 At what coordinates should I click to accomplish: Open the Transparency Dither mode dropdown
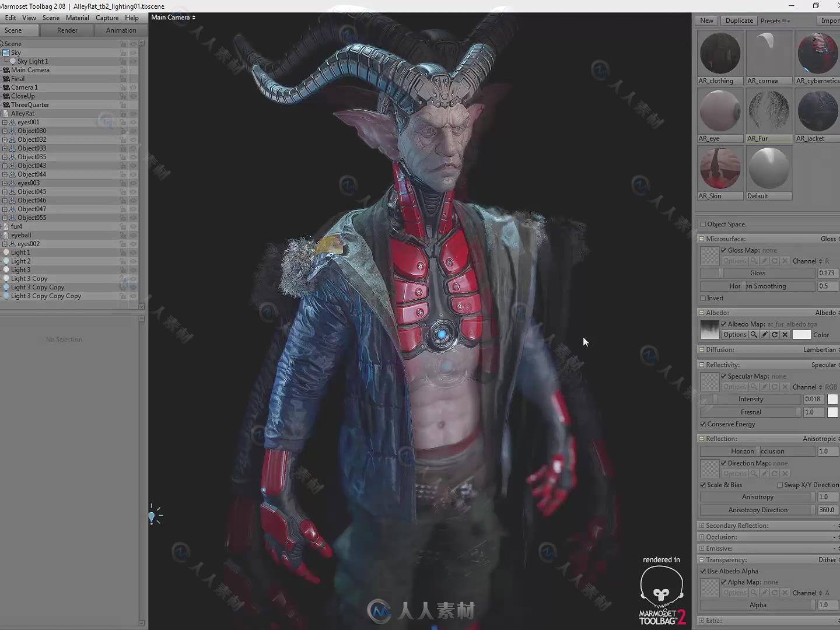coord(828,560)
